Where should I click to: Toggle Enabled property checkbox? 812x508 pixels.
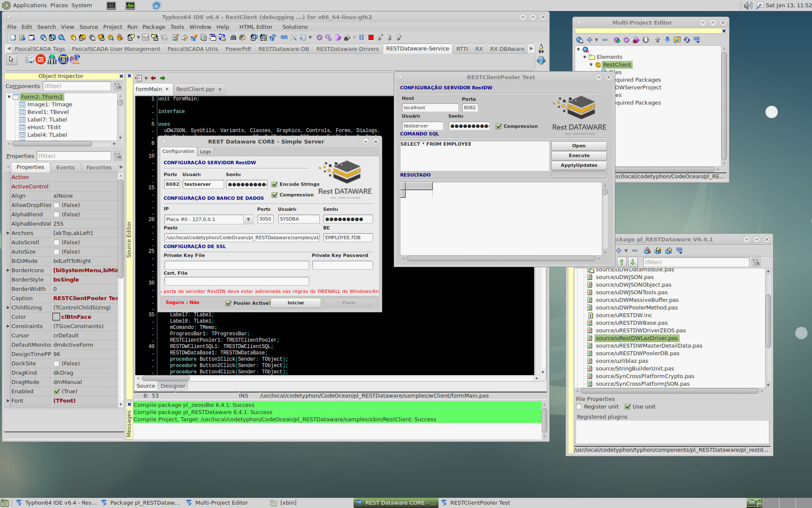(57, 392)
